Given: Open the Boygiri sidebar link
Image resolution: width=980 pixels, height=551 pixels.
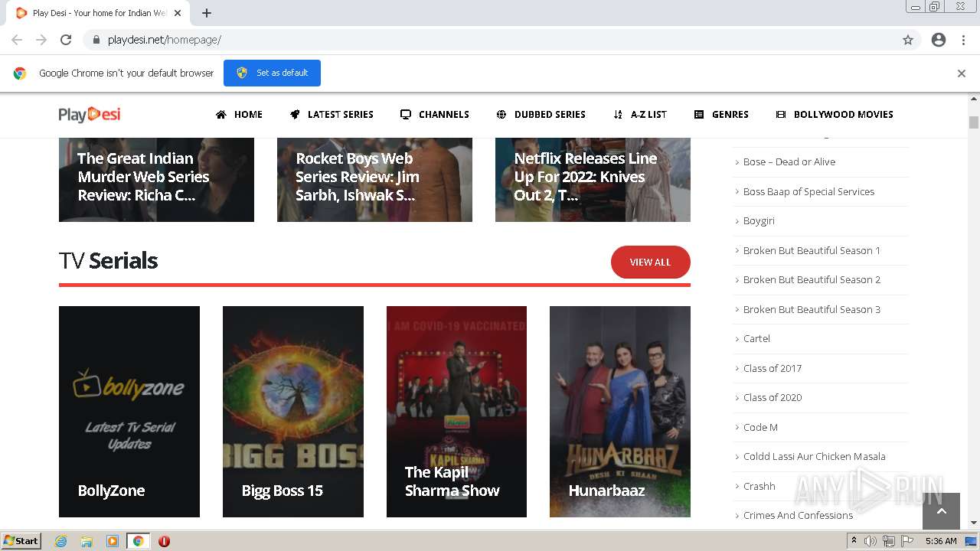Looking at the screenshot, I should tap(759, 221).
